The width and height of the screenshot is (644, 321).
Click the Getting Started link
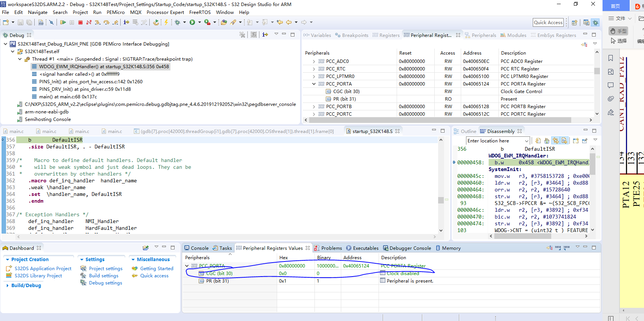tap(156, 269)
